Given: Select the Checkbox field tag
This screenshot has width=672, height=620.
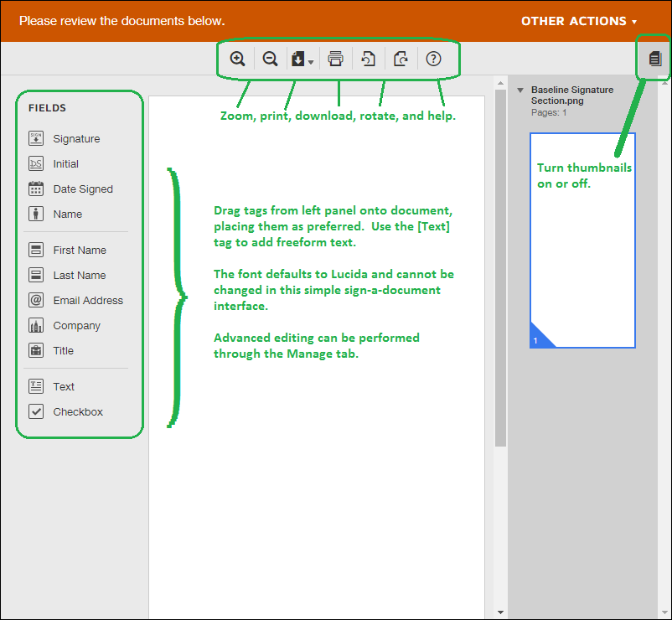Looking at the screenshot, I should click(78, 412).
